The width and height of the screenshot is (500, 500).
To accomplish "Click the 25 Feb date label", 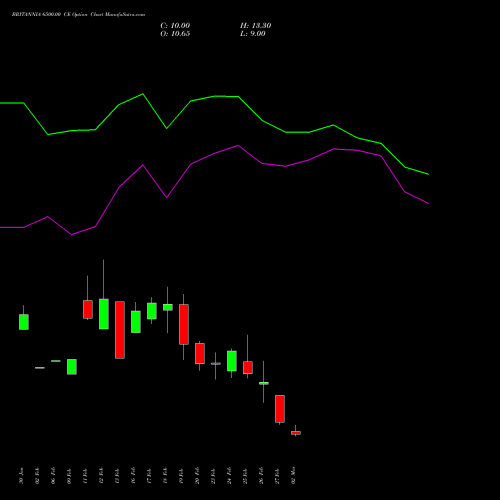I will [x=245, y=476].
